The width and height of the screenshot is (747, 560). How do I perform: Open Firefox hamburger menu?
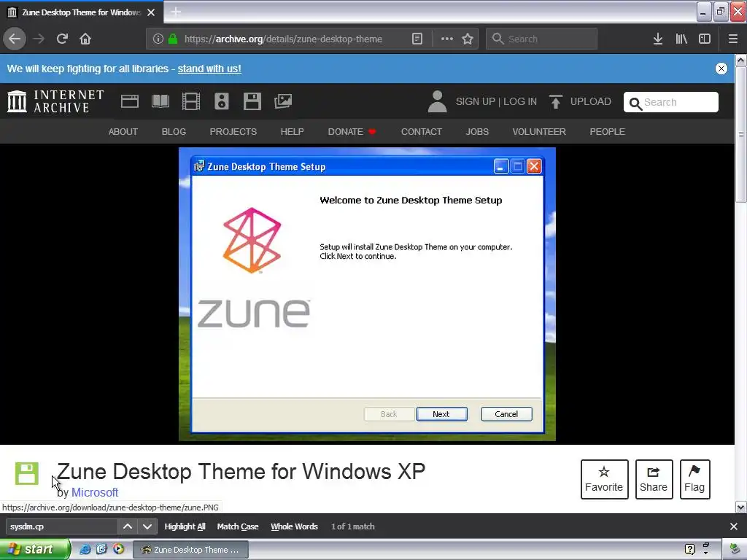732,39
